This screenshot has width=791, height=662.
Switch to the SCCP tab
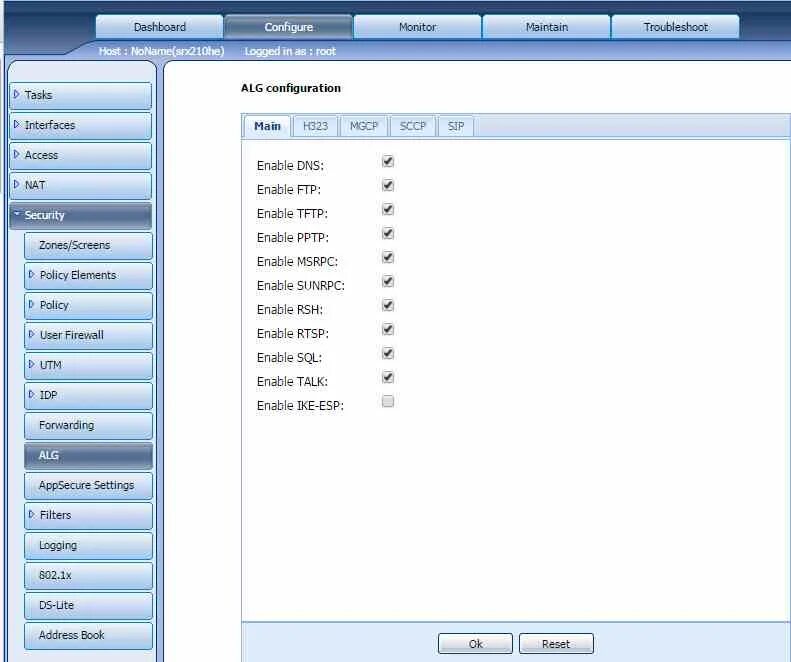coord(413,126)
